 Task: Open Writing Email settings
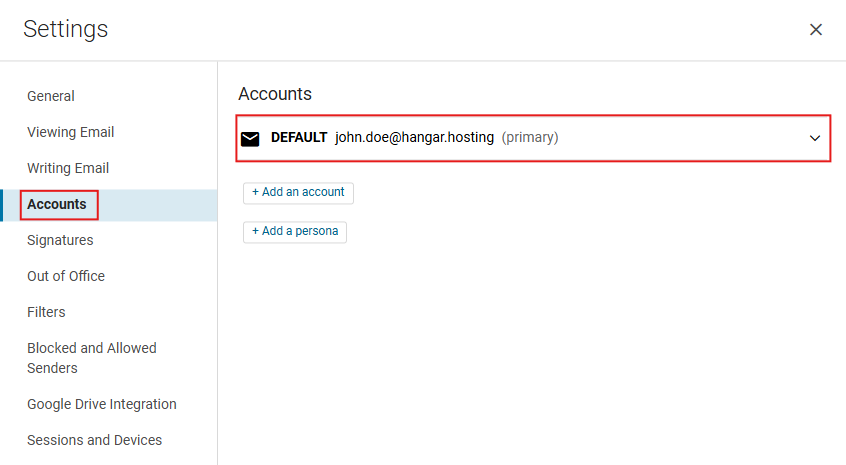pyautogui.click(x=68, y=168)
